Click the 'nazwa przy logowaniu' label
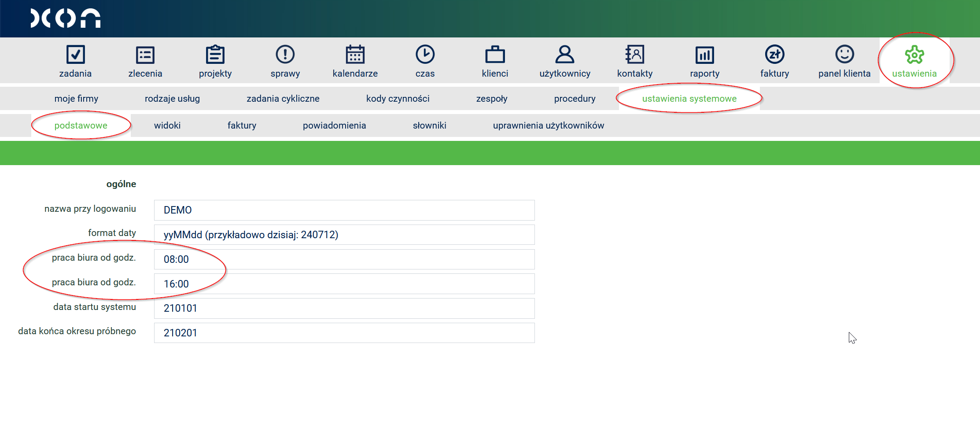Viewport: 980px width, 424px height. click(x=90, y=209)
